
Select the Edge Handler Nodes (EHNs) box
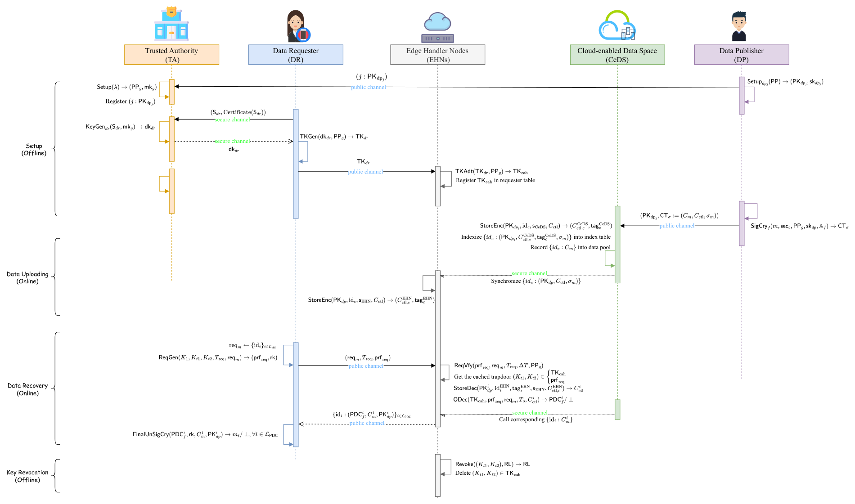pyautogui.click(x=437, y=55)
